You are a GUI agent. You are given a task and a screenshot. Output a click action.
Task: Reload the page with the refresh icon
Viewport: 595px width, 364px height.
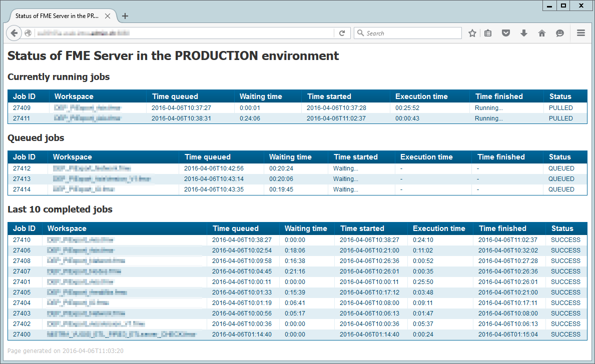[x=342, y=33]
